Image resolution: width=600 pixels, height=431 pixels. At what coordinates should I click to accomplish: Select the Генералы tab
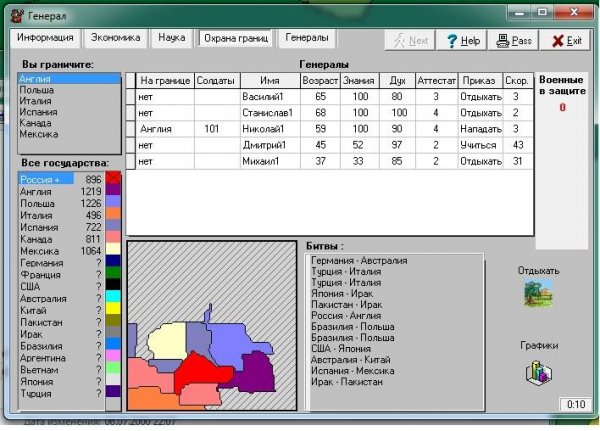pos(306,38)
